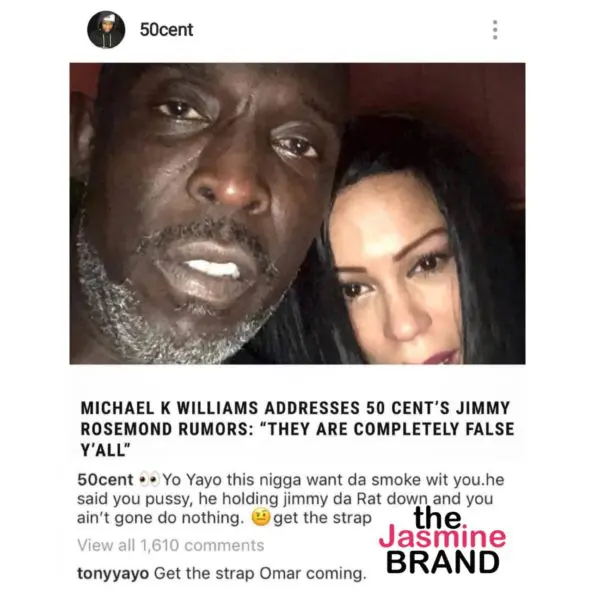Screen dimensions: 595x595
Task: Click the 50cent username in header
Action: pos(166,30)
